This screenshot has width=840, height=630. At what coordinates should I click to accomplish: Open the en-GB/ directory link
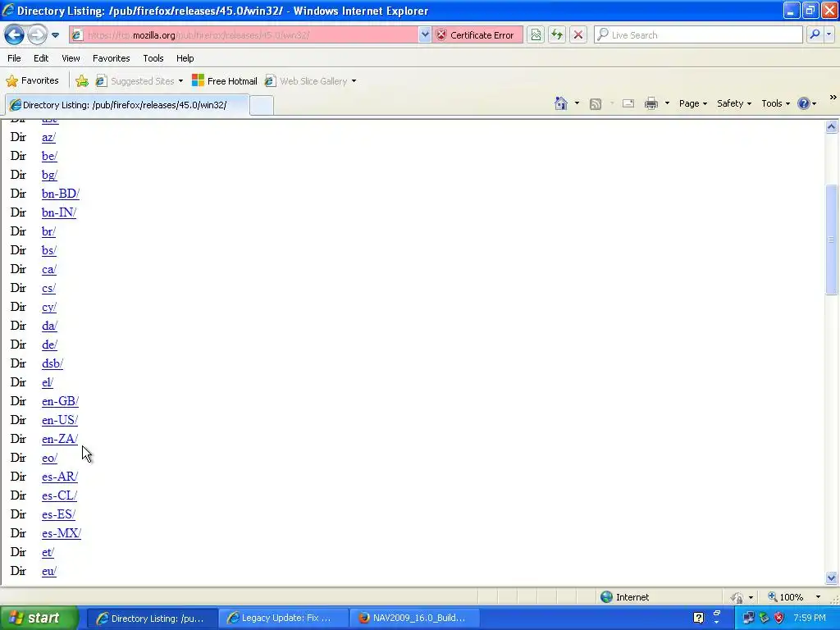tap(60, 401)
